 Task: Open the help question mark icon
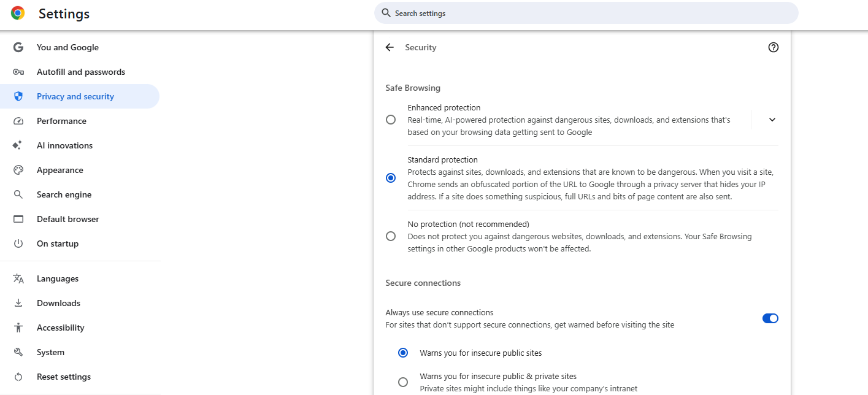(x=774, y=47)
